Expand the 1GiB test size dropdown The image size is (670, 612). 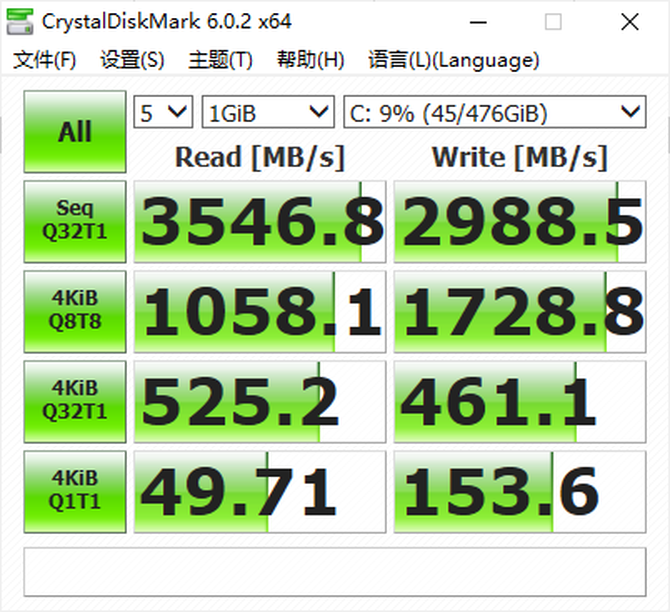[267, 112]
